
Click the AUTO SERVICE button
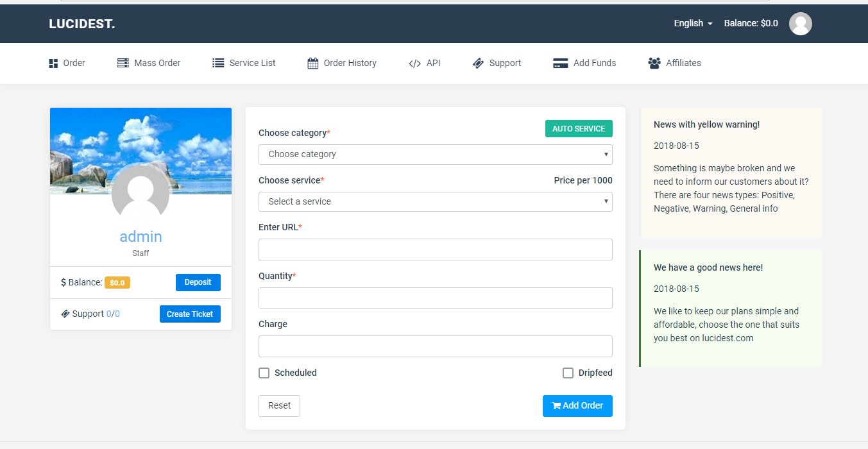[x=578, y=128]
